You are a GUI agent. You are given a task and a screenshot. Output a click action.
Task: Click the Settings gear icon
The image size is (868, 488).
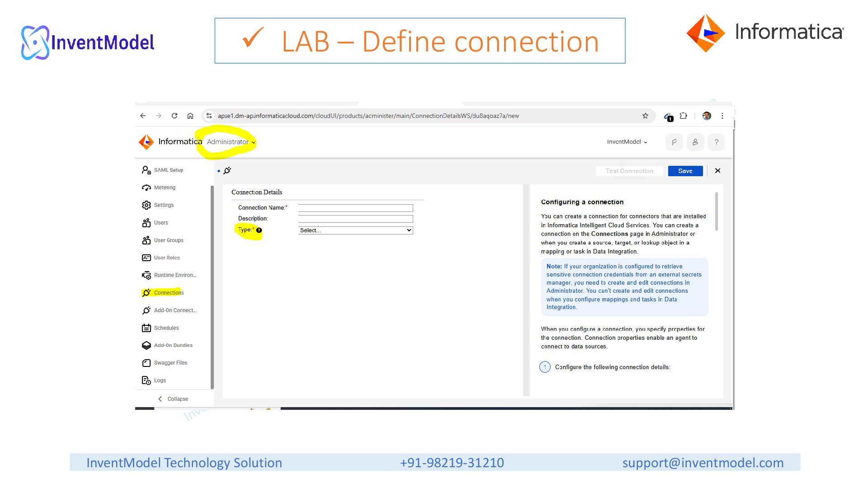146,205
